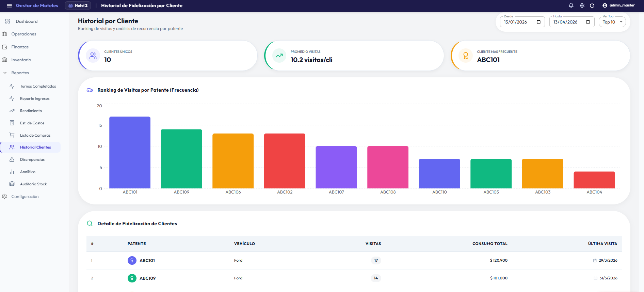This screenshot has width=644, height=292.
Task: Click the ABC109 bar in chart
Action: tap(181, 159)
